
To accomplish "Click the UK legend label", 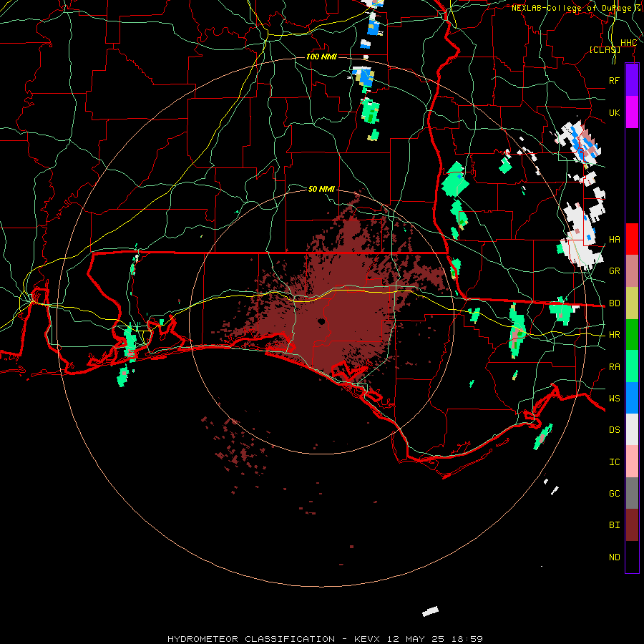I will [614, 112].
